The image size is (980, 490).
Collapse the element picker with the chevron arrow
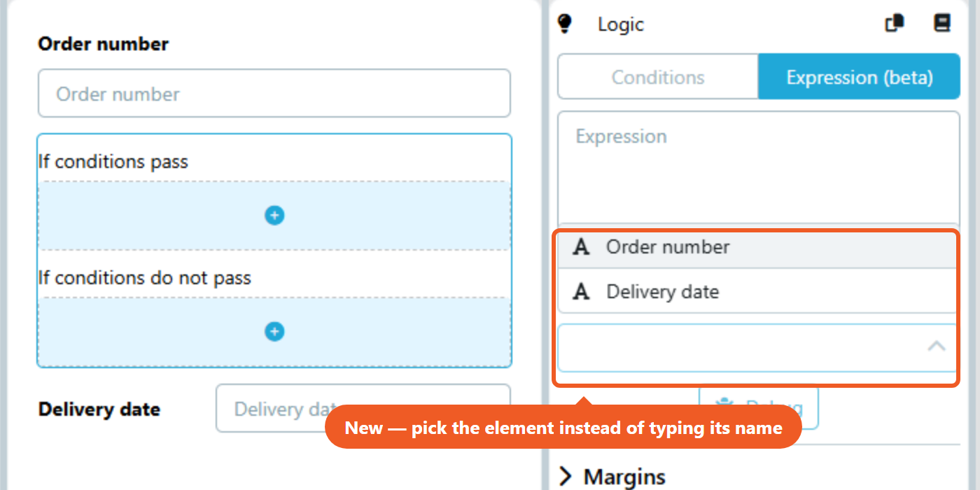tap(937, 346)
